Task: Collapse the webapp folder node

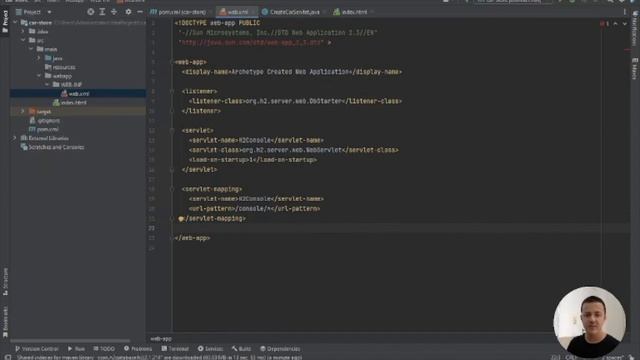Action: tap(39, 76)
